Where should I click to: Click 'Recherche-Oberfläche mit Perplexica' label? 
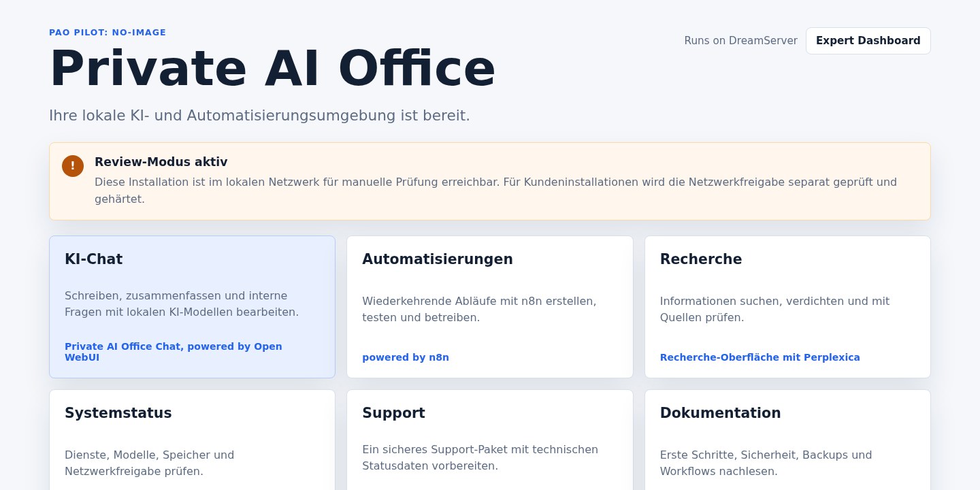(759, 357)
